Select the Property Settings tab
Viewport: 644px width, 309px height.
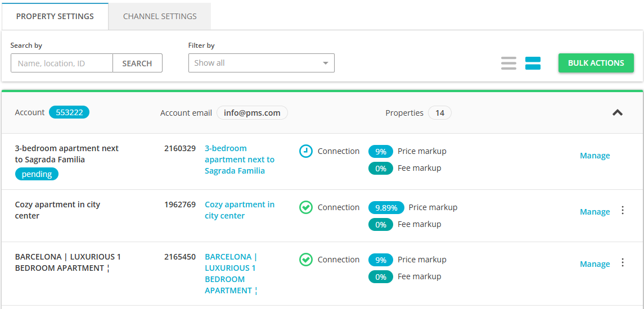55,16
